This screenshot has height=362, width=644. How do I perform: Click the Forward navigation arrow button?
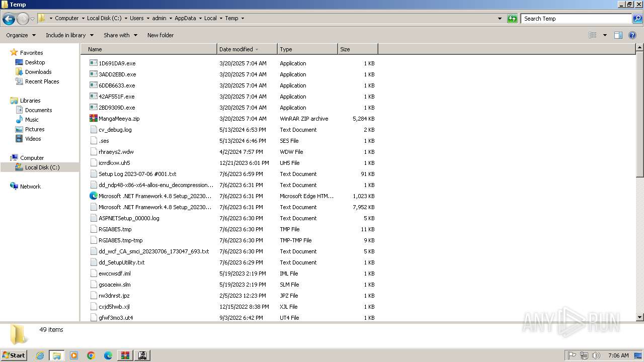(x=23, y=19)
